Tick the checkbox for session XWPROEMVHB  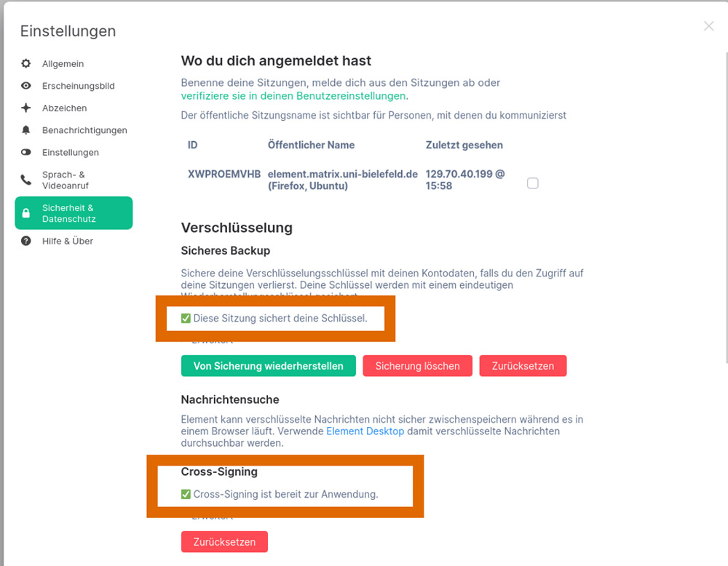pos(533,183)
